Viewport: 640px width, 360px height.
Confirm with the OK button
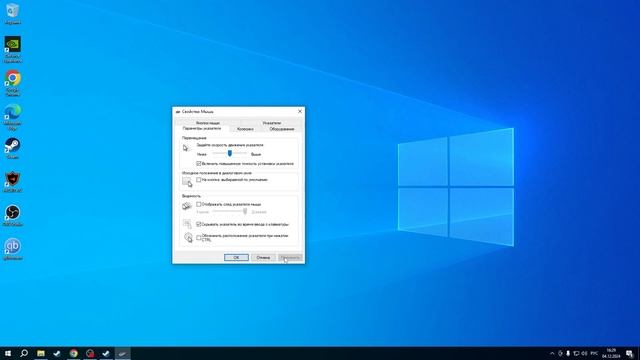(x=236, y=258)
